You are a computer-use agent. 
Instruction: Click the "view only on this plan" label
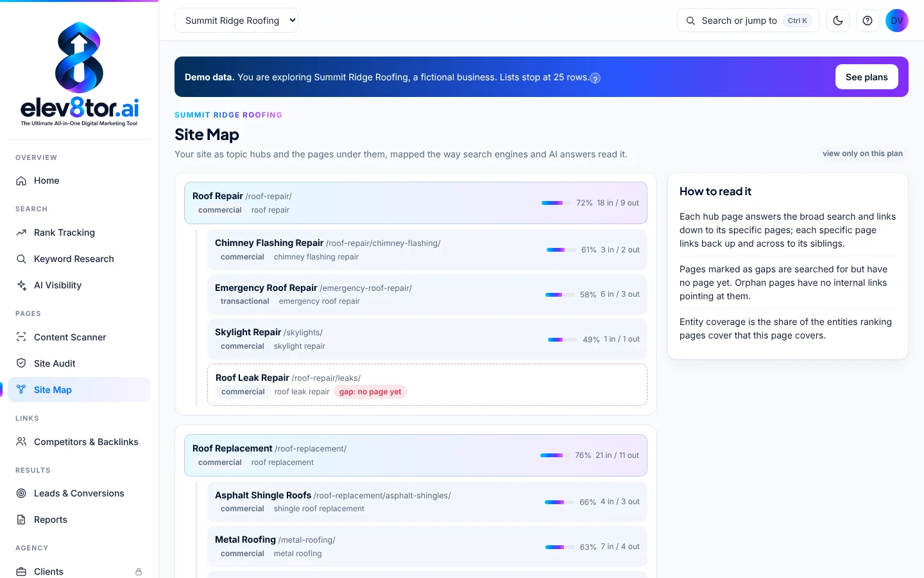click(x=862, y=153)
